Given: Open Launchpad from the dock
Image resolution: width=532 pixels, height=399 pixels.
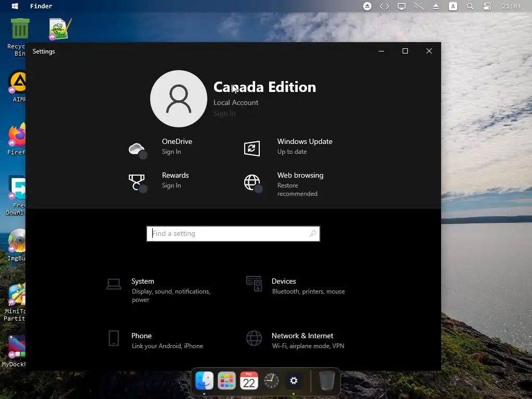Looking at the screenshot, I should pyautogui.click(x=227, y=381).
